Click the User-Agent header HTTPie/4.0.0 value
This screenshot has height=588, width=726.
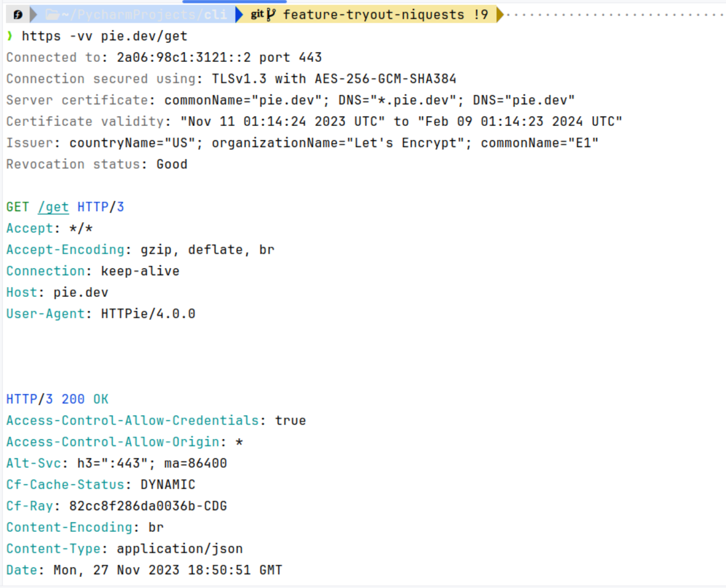pyautogui.click(x=148, y=314)
